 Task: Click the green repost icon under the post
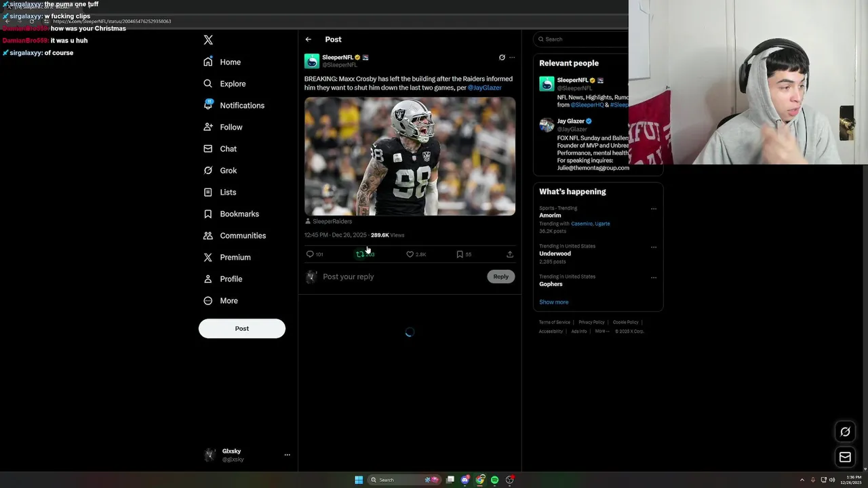pyautogui.click(x=360, y=254)
